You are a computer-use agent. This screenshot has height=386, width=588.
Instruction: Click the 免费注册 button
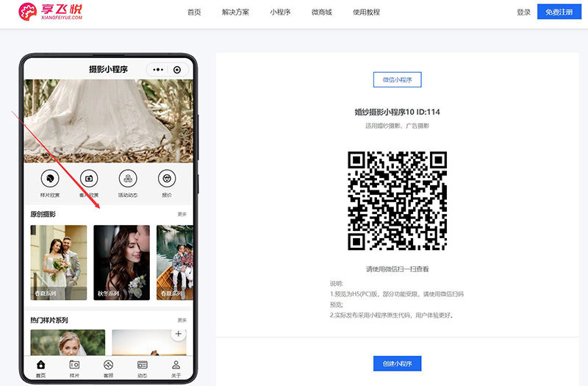point(559,12)
